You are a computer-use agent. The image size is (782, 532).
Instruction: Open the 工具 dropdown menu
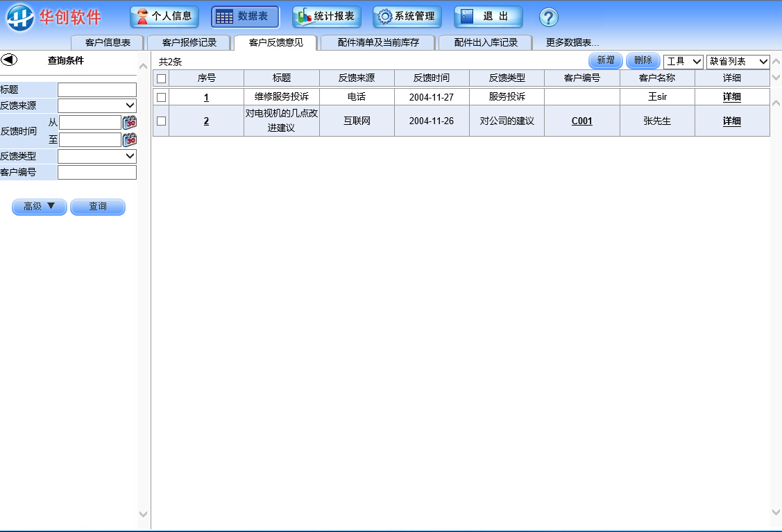(683, 61)
